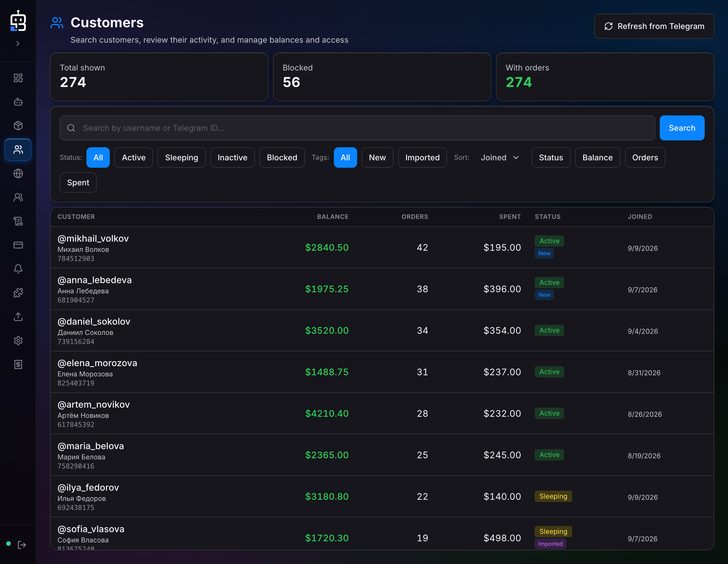
Task: Select the customers icon in sidebar
Action: [x=18, y=150]
